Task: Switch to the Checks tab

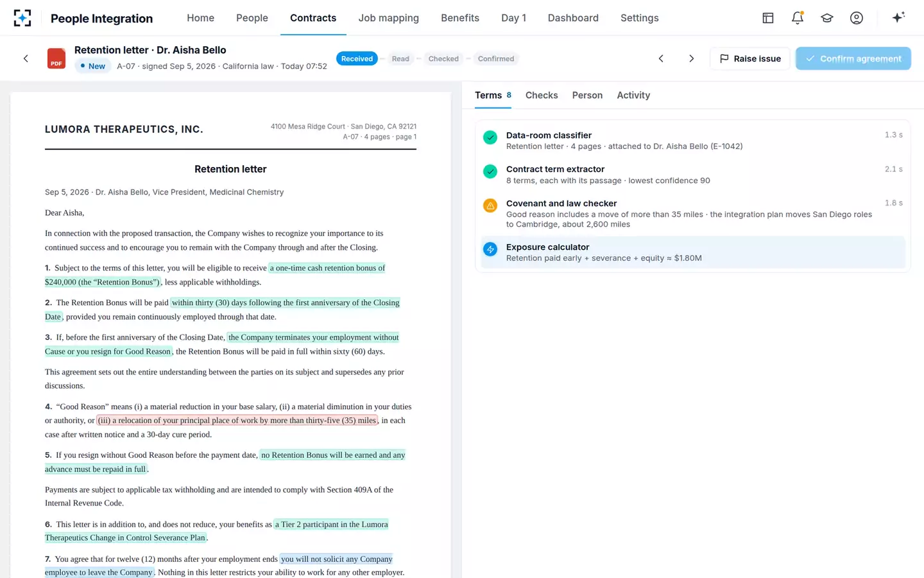Action: tap(542, 95)
